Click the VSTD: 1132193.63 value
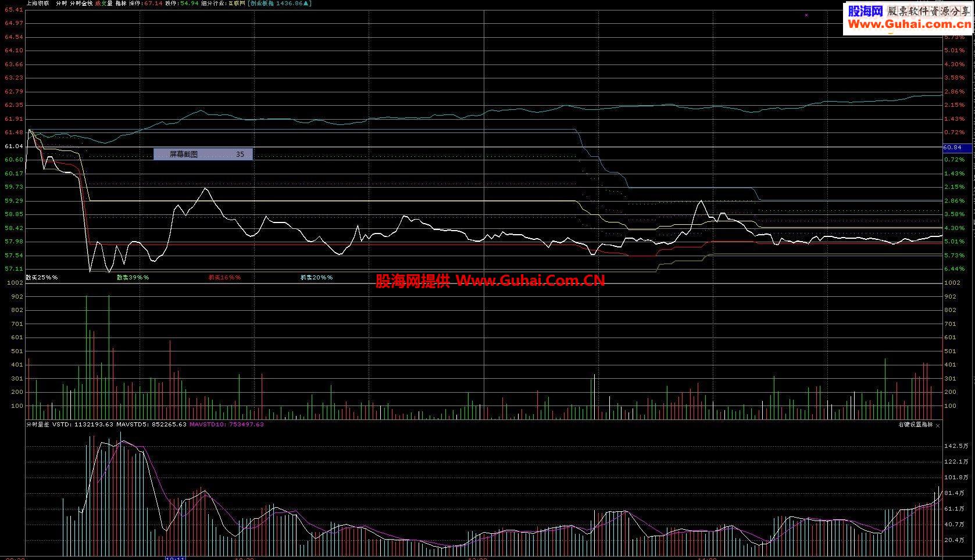Screen dimensions: 975x560 pyautogui.click(x=83, y=425)
